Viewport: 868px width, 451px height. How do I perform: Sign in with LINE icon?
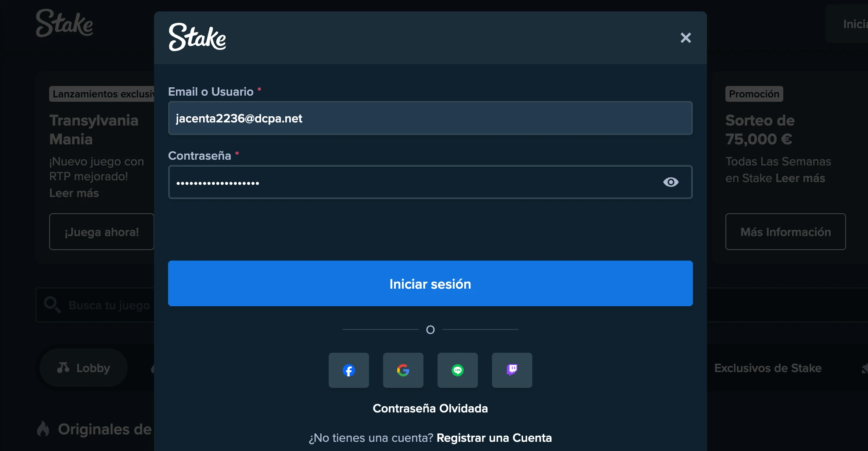[458, 370]
